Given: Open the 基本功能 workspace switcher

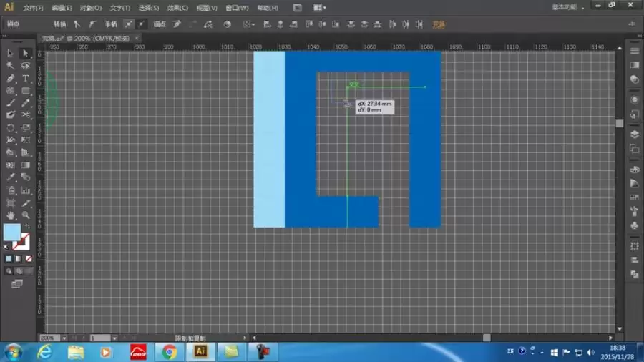Looking at the screenshot, I should [x=567, y=7].
